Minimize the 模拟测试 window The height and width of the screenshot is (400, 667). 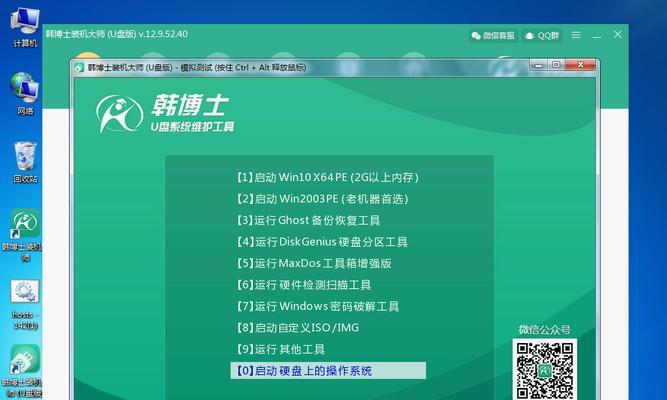(539, 65)
